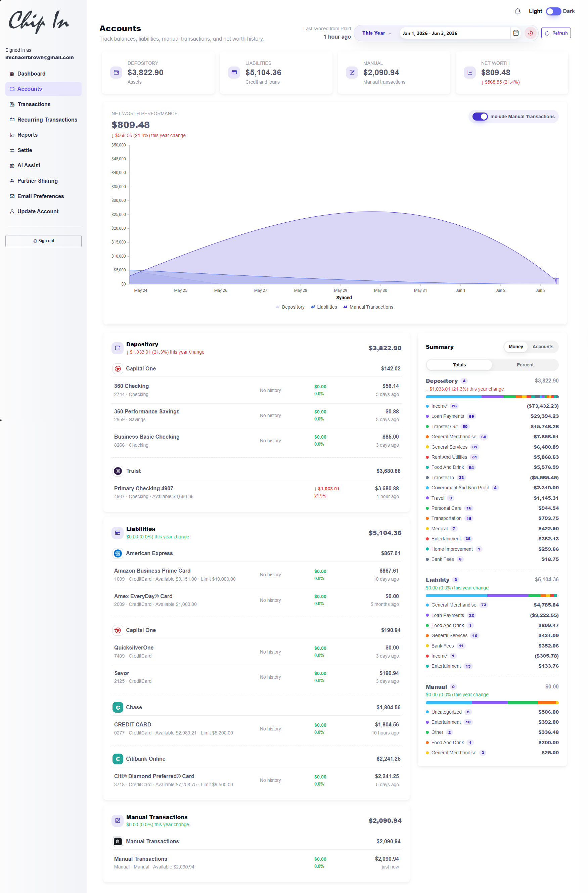Go to Transactions page in sidebar

pyautogui.click(x=43, y=104)
